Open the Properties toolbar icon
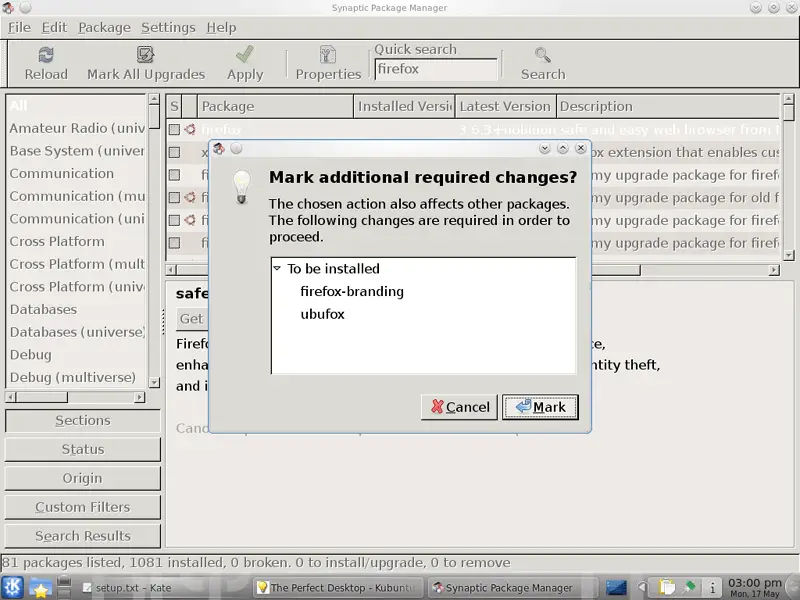This screenshot has height=600, width=800. coord(328,55)
